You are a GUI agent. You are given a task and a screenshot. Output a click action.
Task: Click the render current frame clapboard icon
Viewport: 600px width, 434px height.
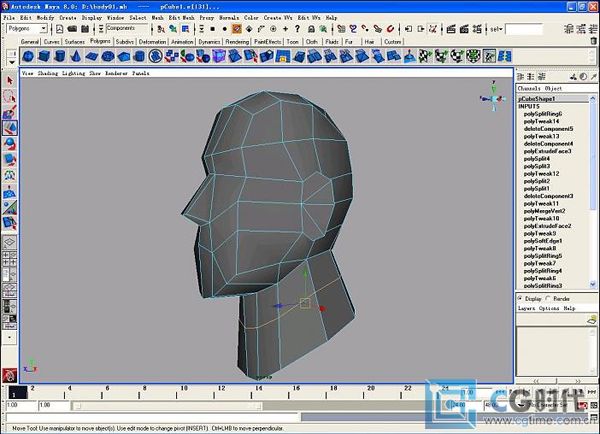coord(451,29)
